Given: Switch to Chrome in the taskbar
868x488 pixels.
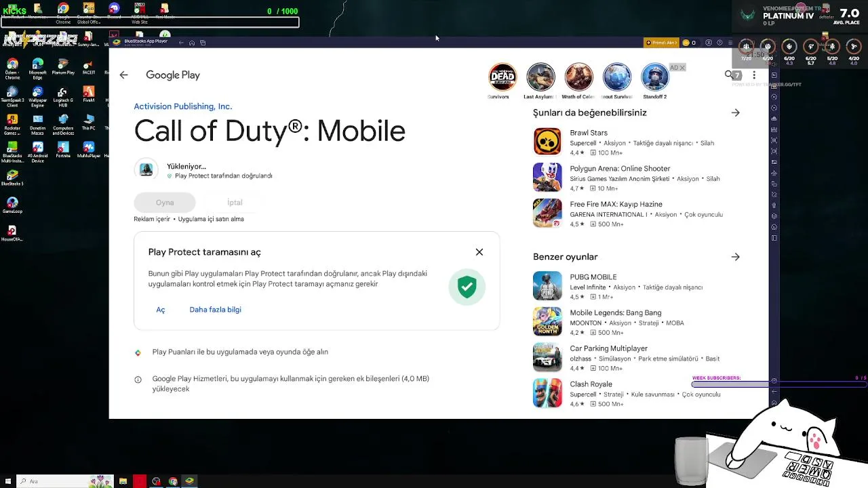Looking at the screenshot, I should coord(173,481).
